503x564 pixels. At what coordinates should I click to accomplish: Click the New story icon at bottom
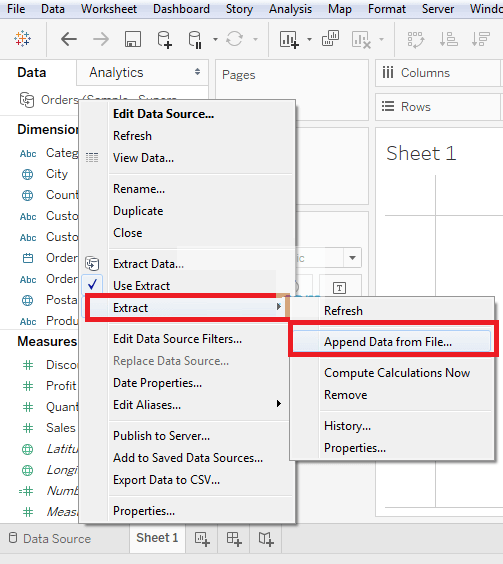pyautogui.click(x=266, y=539)
